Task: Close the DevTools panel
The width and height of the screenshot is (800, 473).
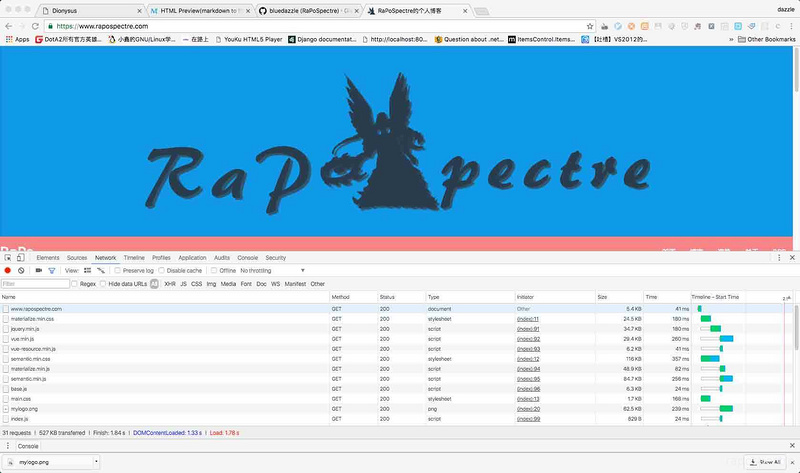Action: [792, 258]
